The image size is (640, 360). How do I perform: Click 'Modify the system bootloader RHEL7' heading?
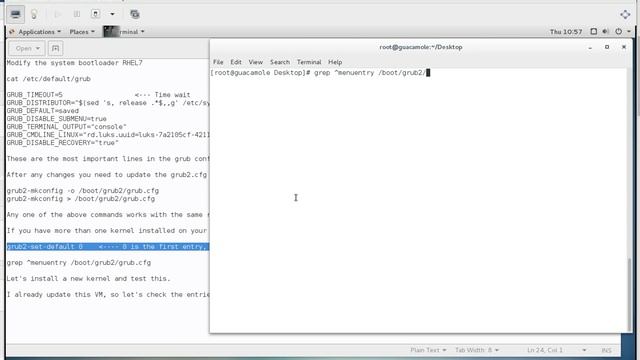(75, 63)
